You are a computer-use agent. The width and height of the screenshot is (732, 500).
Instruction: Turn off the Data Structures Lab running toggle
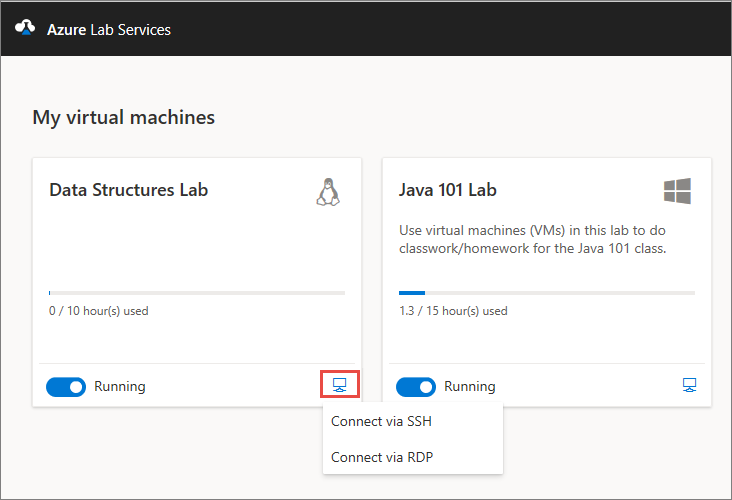pyautogui.click(x=66, y=386)
